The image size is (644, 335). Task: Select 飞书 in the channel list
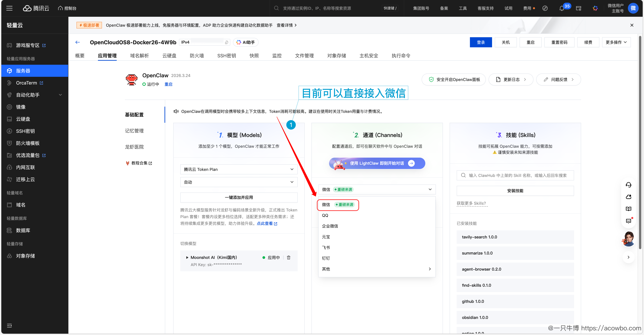(x=377, y=247)
